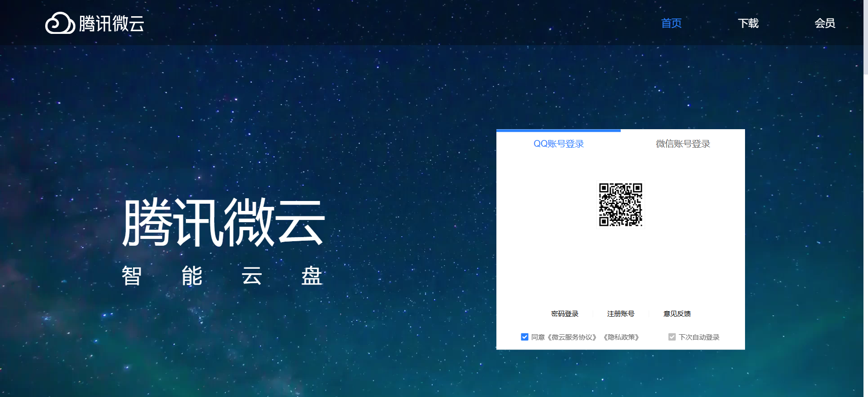Select the 微信账号登录 tab

coord(683,144)
